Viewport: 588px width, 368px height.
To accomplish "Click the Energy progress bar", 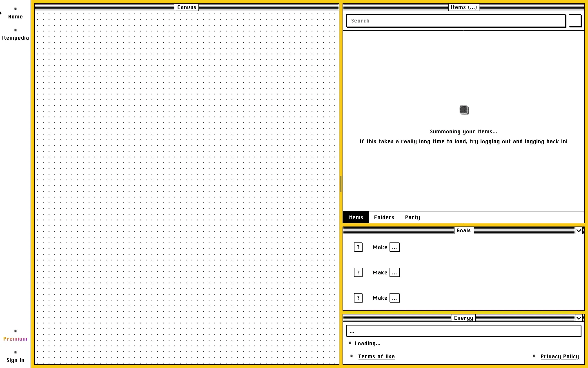I will [x=463, y=331].
